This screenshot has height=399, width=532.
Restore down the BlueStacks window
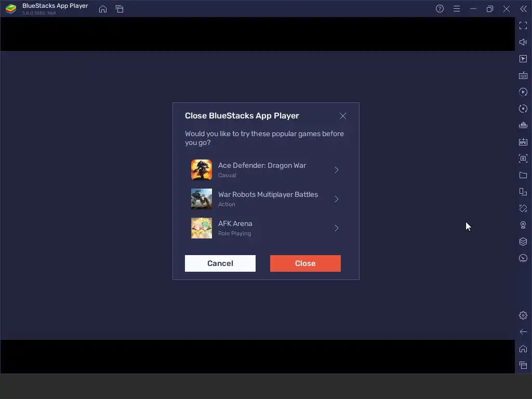(490, 9)
